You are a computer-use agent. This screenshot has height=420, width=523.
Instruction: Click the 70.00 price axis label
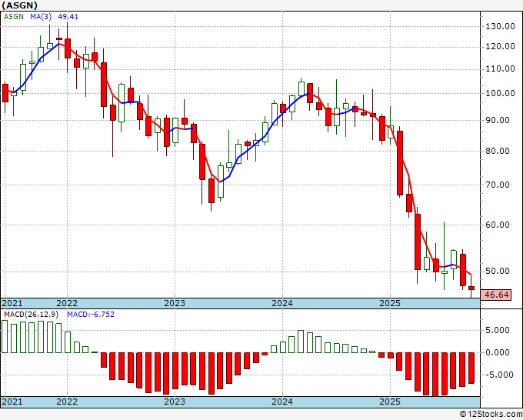[498, 185]
